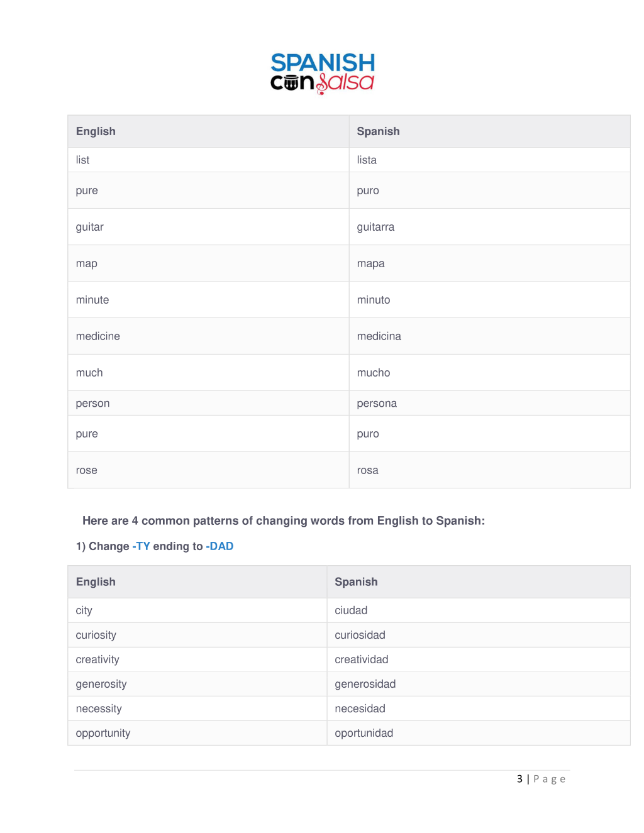Click the English header in first table
644x833 pixels.
(x=96, y=131)
